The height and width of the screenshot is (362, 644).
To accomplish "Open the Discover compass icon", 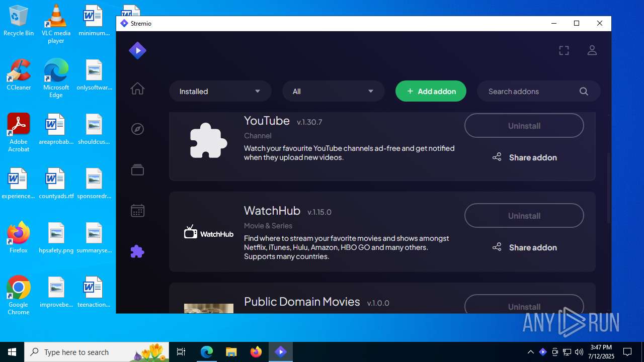I will click(x=137, y=129).
